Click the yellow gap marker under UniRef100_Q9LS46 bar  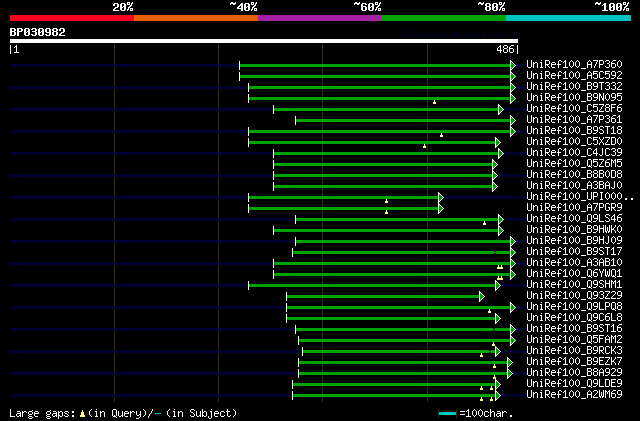(x=484, y=223)
